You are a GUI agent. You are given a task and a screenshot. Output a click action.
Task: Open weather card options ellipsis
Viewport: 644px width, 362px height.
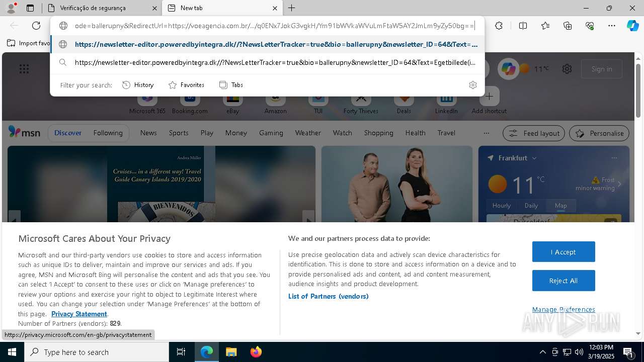[x=614, y=158]
